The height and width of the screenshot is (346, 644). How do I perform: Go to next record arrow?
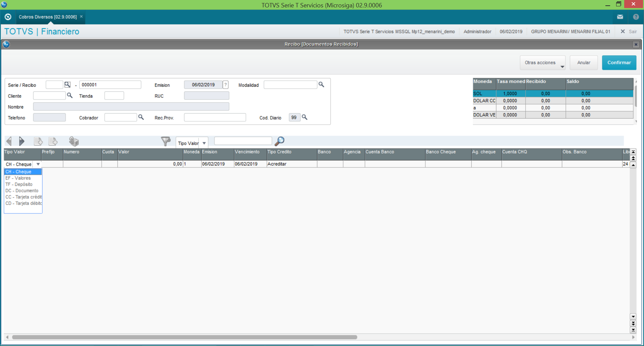[x=21, y=141]
